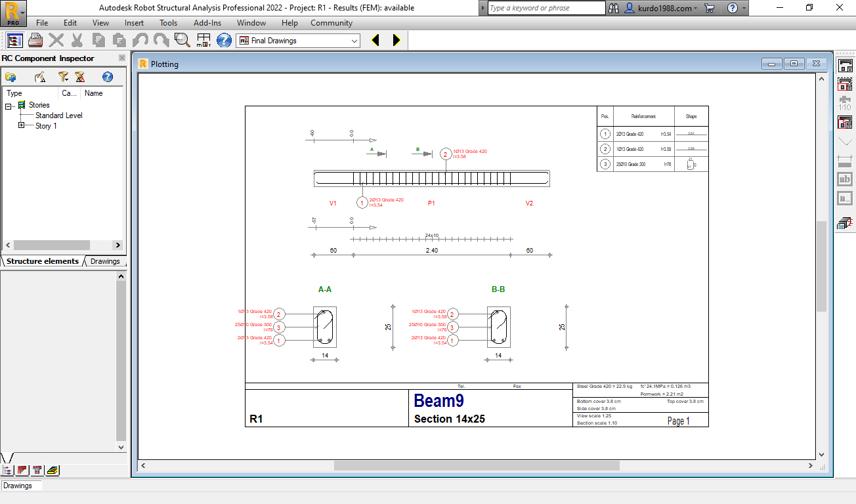Open the Add-Ins menu

[207, 22]
